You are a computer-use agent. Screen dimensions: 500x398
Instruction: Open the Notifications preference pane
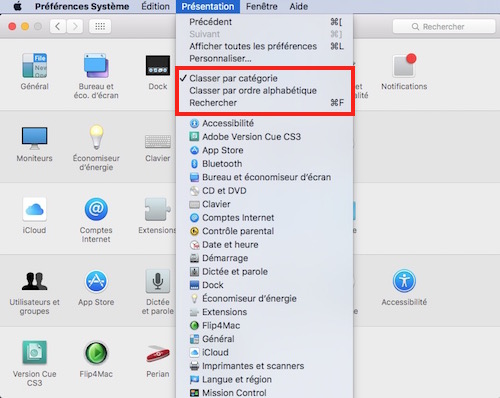pyautogui.click(x=404, y=65)
